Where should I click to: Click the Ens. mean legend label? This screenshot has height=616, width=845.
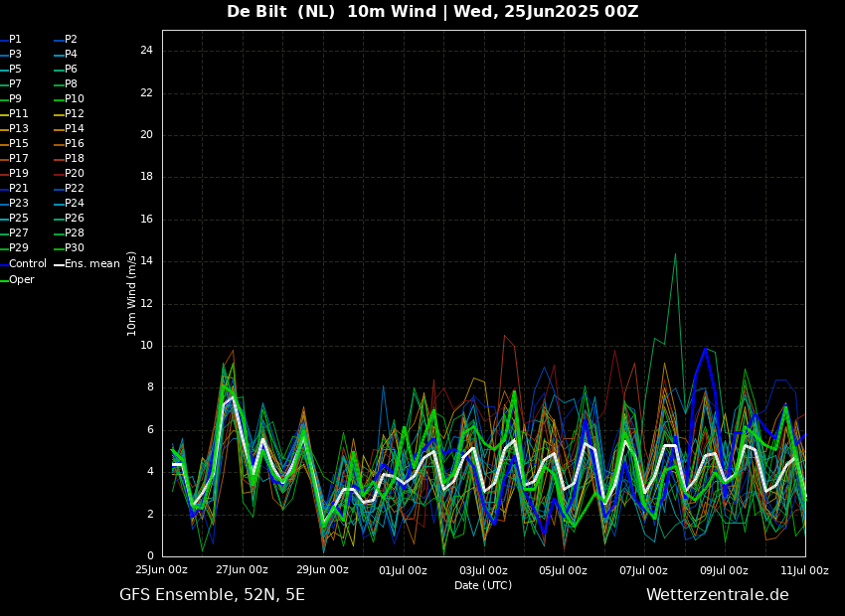point(86,264)
